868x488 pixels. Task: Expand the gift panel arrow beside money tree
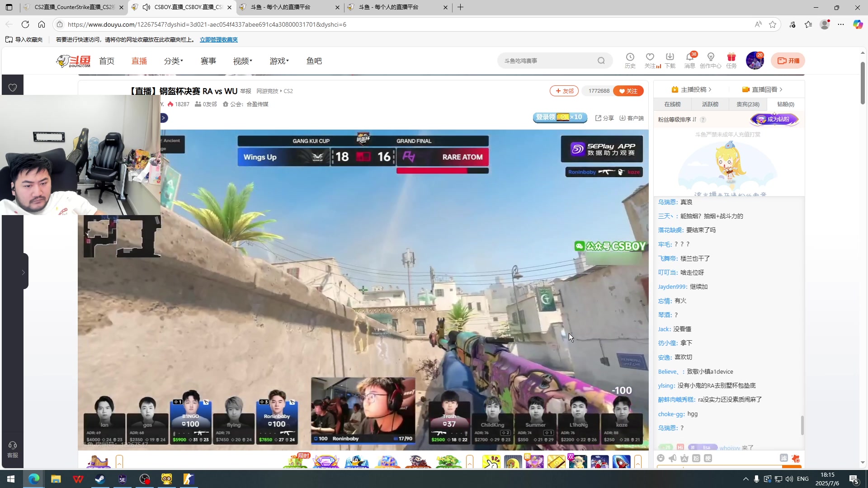[x=470, y=462]
